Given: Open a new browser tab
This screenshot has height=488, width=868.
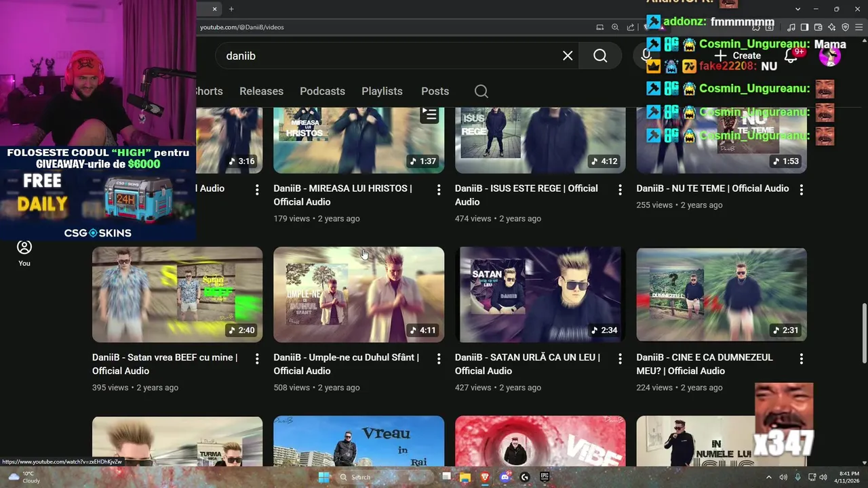Looking at the screenshot, I should point(231,9).
